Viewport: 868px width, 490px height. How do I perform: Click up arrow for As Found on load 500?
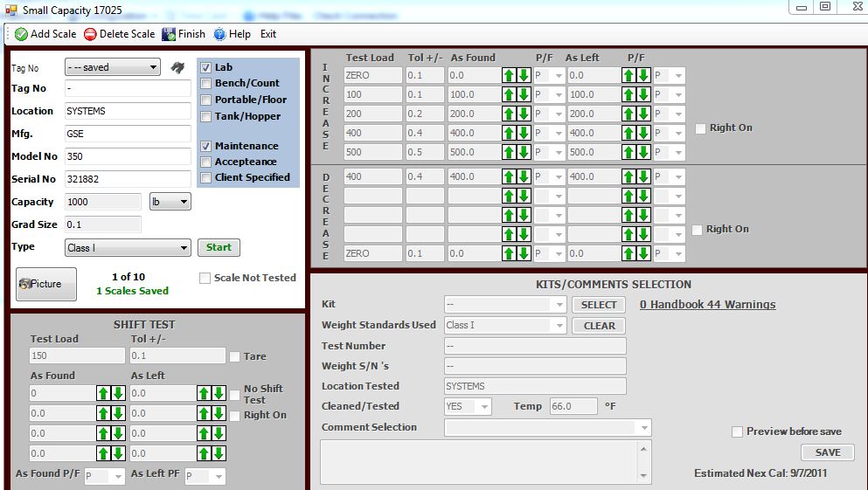(509, 152)
